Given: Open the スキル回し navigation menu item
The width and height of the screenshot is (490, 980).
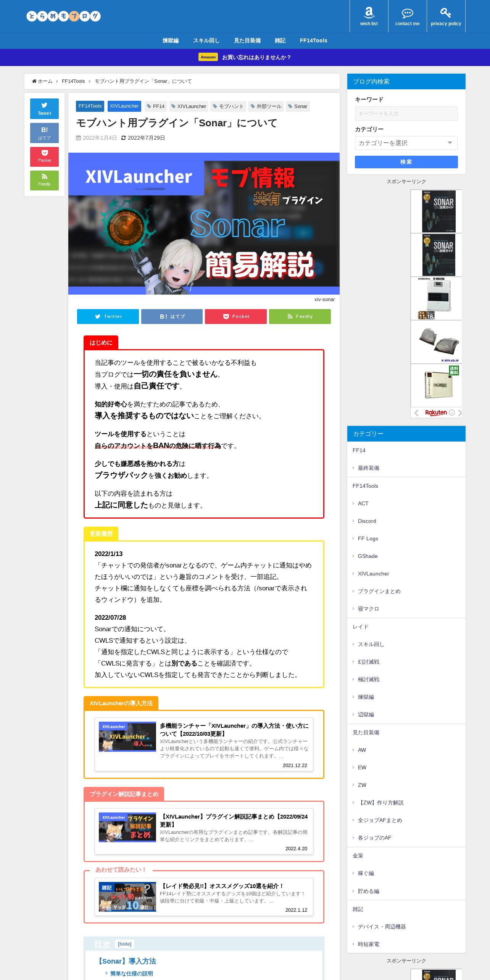Looking at the screenshot, I should [206, 40].
